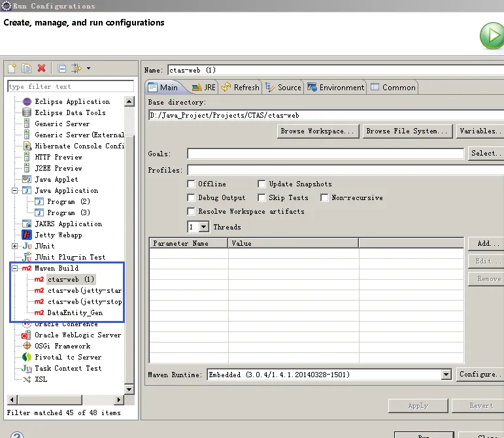Select the JUnit Plug-in Test icon

pyautogui.click(x=27, y=257)
